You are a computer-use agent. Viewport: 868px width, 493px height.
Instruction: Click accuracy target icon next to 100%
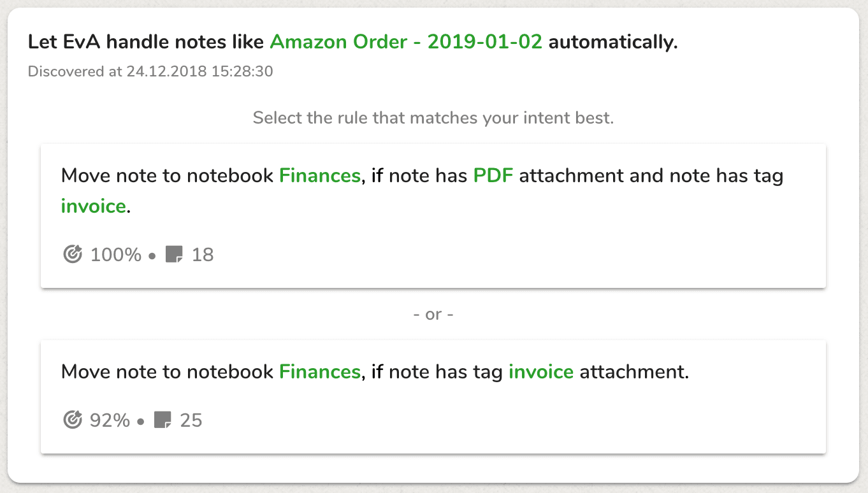[x=73, y=255]
